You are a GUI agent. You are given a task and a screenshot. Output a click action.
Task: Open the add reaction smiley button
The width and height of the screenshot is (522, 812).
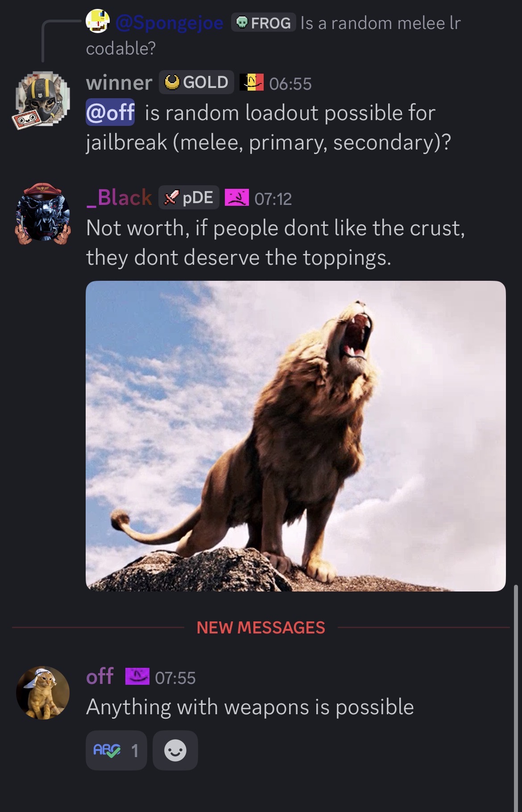[175, 750]
